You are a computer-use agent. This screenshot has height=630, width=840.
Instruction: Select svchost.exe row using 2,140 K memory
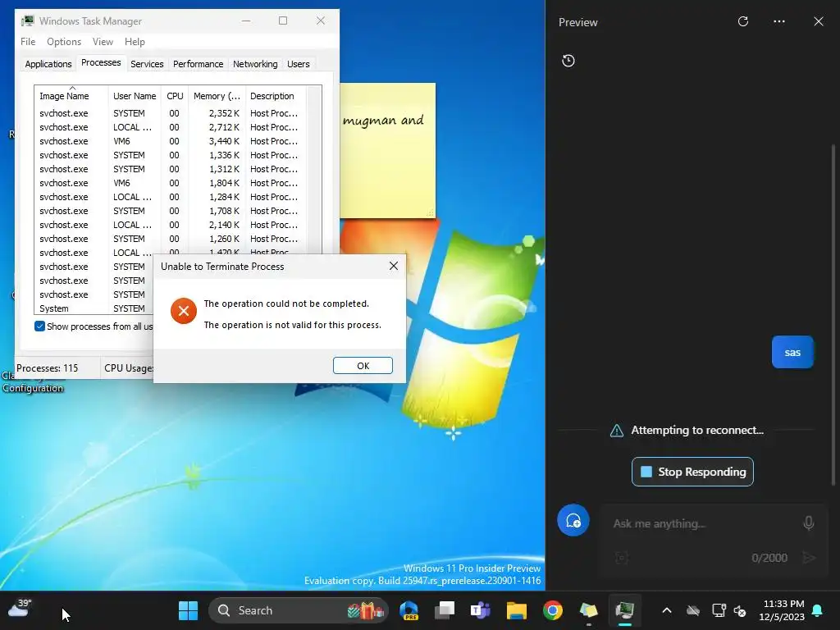coord(170,225)
